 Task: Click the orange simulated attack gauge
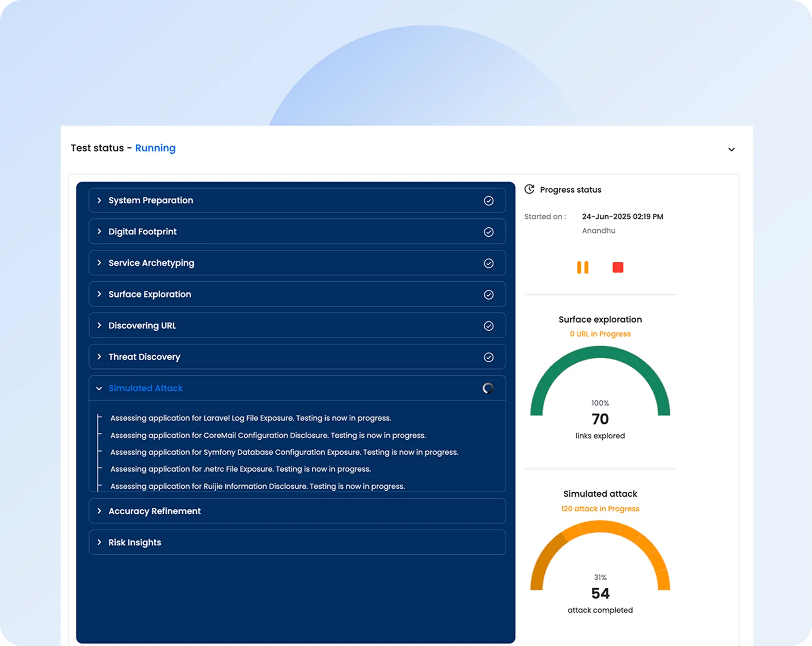coord(600,527)
